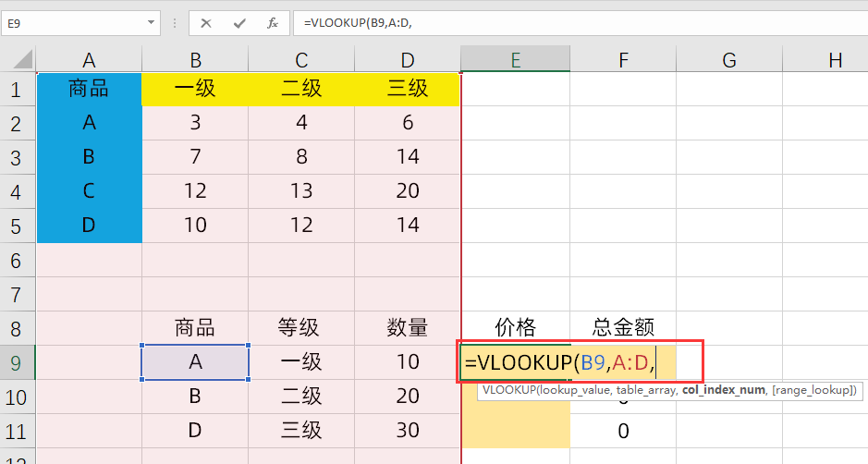868x464 pixels.
Task: Click cell B5 with value 10
Action: [x=195, y=226]
